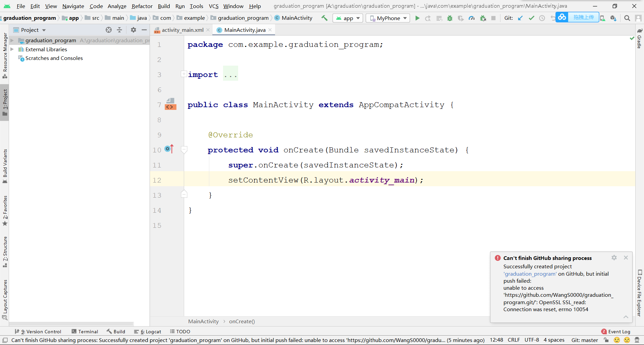Click Collapse All icon in Project panel

119,30
